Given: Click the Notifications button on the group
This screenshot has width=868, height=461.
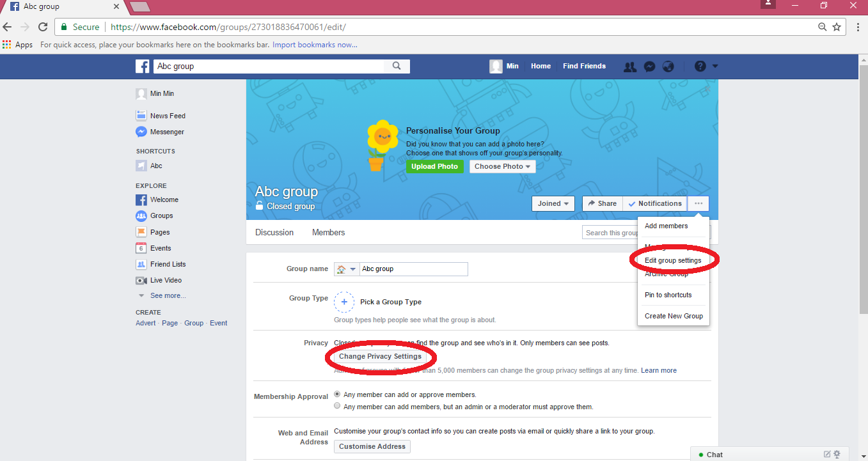Looking at the screenshot, I should point(655,204).
